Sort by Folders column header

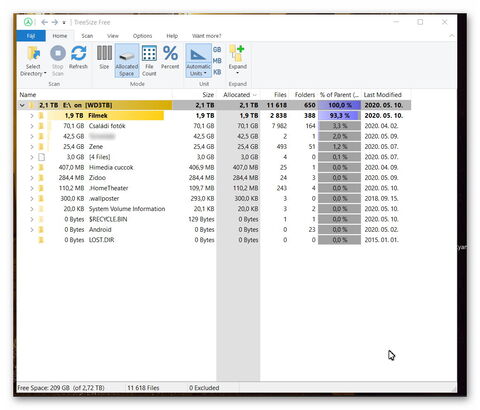point(303,95)
